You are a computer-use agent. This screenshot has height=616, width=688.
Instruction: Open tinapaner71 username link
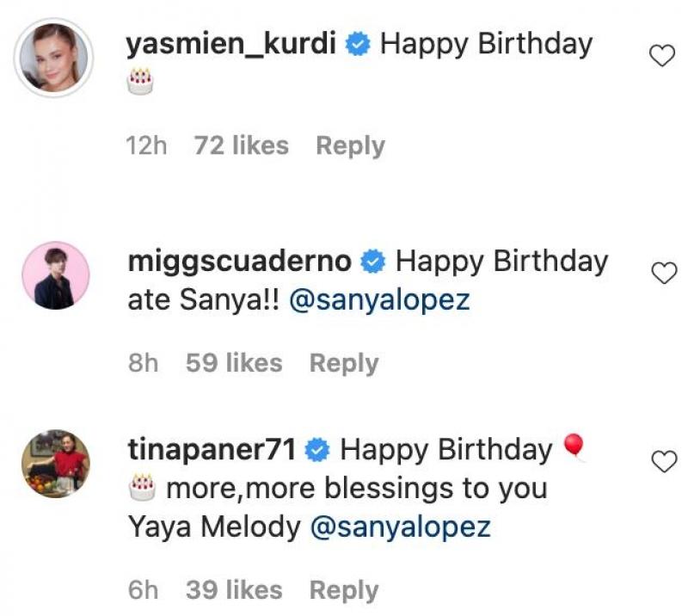point(212,450)
